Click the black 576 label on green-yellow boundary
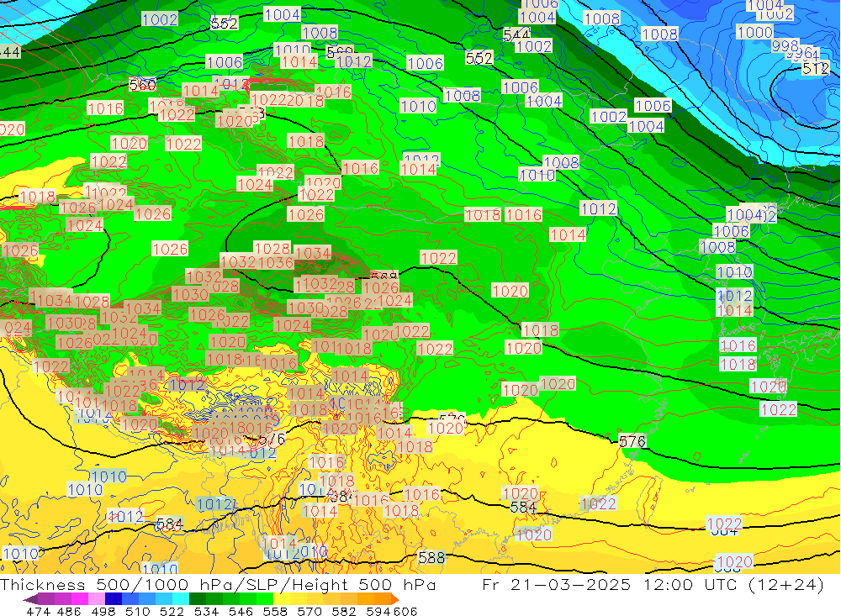The width and height of the screenshot is (841, 616). tap(632, 441)
